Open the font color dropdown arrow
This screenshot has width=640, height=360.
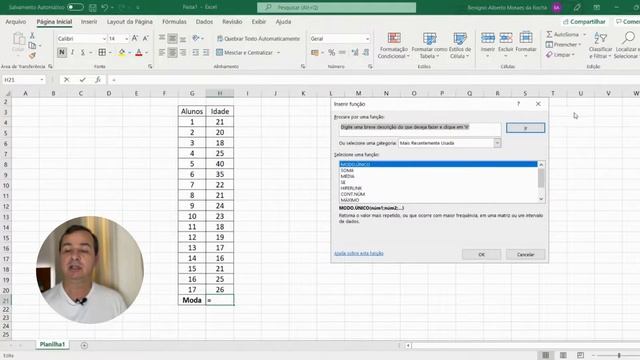tap(147, 53)
